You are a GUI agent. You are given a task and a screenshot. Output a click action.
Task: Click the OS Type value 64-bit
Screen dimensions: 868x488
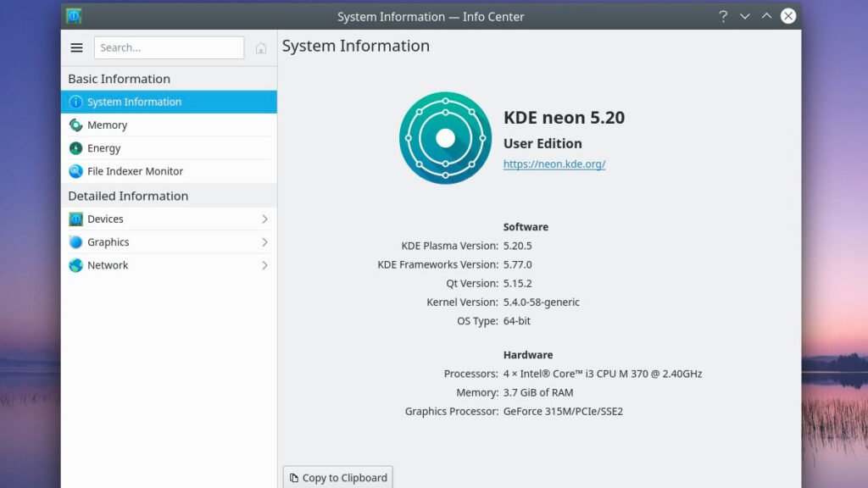pos(516,321)
